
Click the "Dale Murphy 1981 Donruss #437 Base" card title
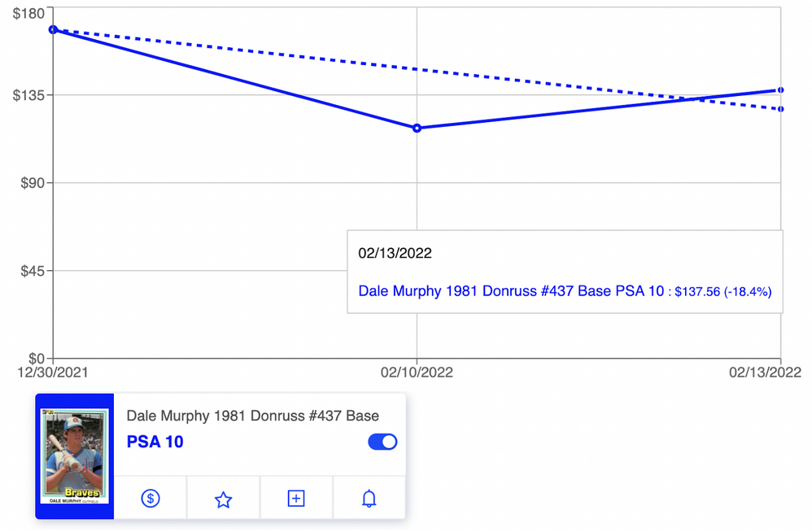tap(253, 416)
